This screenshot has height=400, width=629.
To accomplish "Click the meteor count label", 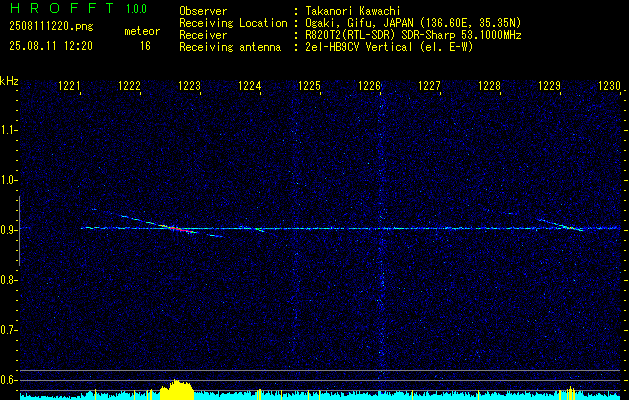I will tap(142, 31).
